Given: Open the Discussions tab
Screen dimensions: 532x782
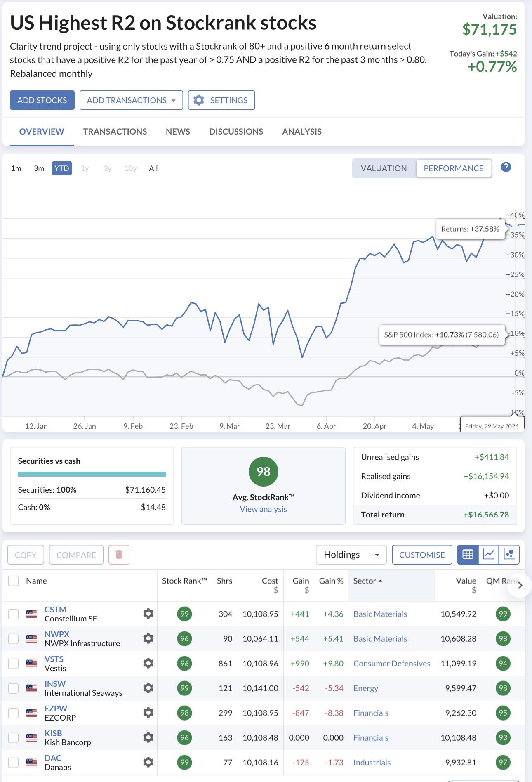Looking at the screenshot, I should [x=236, y=132].
